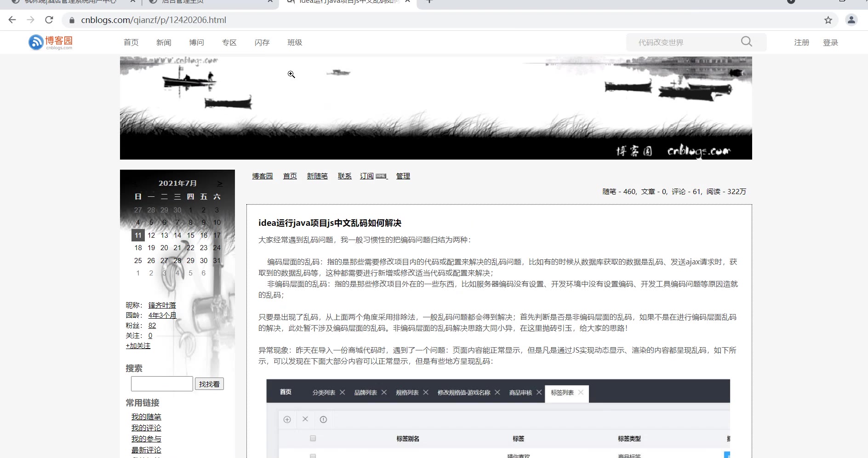The width and height of the screenshot is (868, 458).
Task: Open article title idea运行java项目js中文乱码如何解决
Action: [x=330, y=223]
